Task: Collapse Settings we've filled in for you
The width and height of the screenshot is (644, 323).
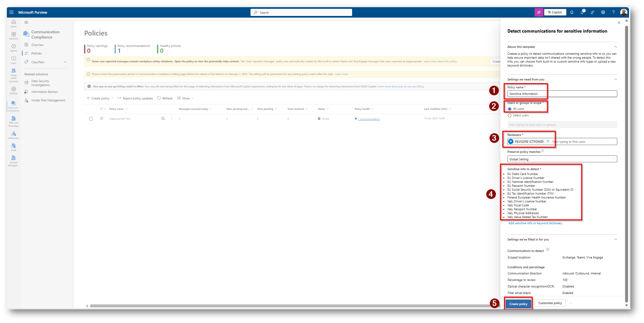Action: coord(615,239)
